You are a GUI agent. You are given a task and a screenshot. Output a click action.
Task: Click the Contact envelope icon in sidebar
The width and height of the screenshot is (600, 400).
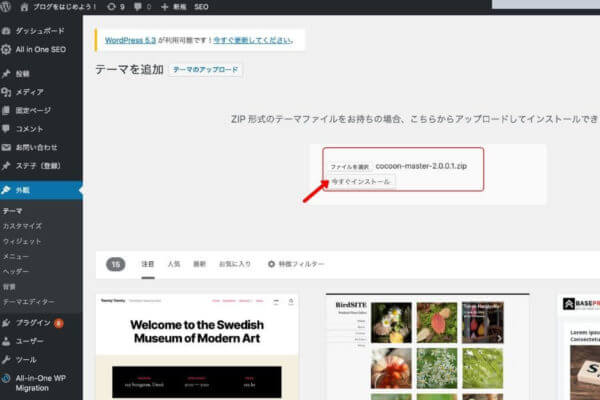6,147
